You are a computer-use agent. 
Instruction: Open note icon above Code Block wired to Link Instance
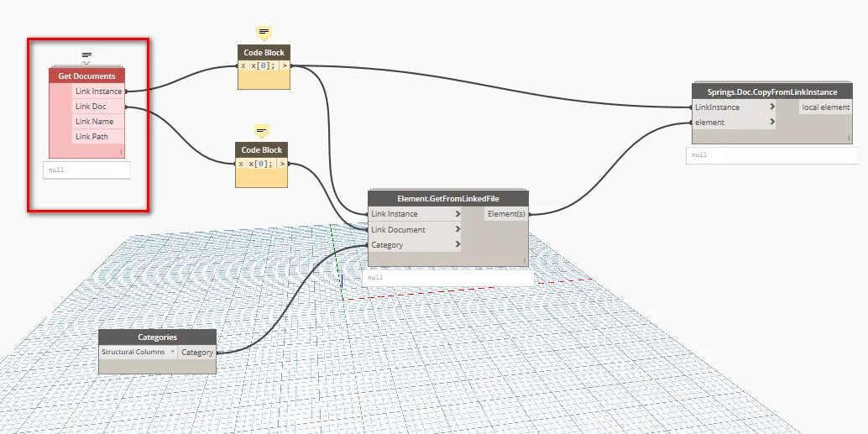point(264,32)
